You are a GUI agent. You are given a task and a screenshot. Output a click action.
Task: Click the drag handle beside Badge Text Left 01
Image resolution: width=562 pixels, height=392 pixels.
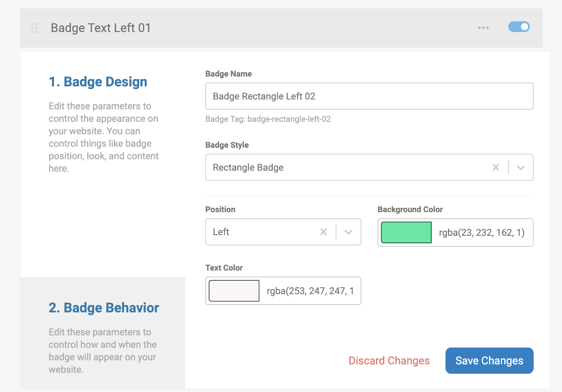point(34,28)
